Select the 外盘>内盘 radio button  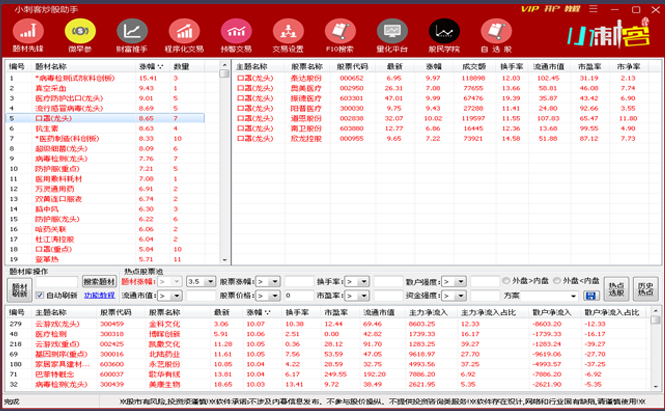[506, 281]
